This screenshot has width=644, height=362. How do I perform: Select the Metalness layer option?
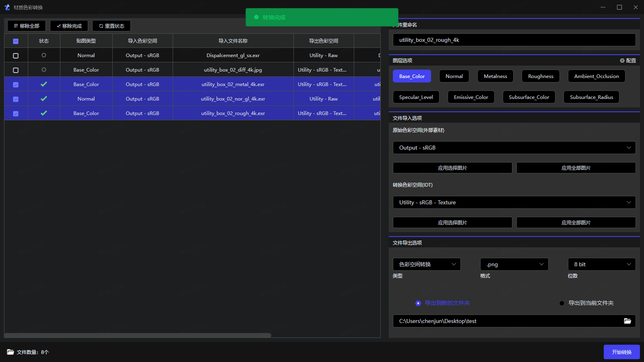coord(495,76)
